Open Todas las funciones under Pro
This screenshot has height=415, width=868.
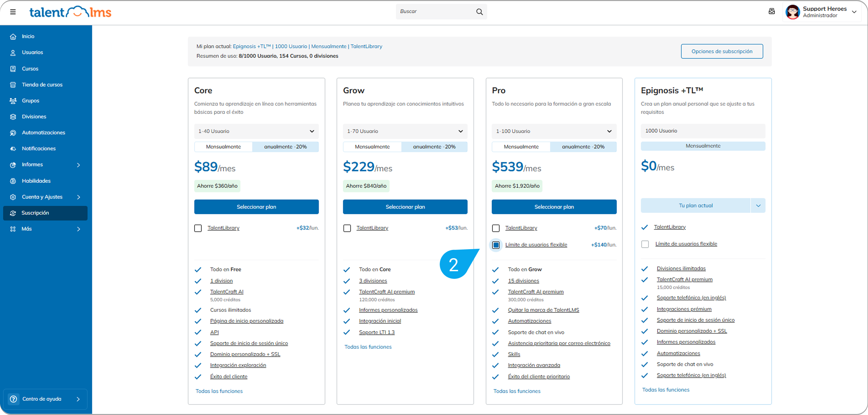[517, 391]
